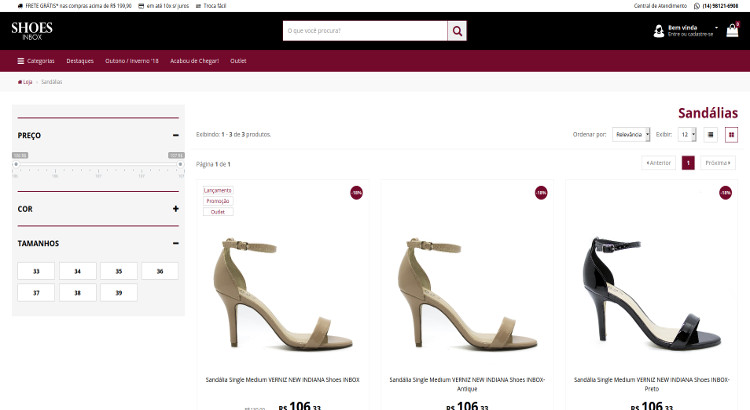Select size 35 filter
The height and width of the screenshot is (410, 750).
(x=119, y=271)
